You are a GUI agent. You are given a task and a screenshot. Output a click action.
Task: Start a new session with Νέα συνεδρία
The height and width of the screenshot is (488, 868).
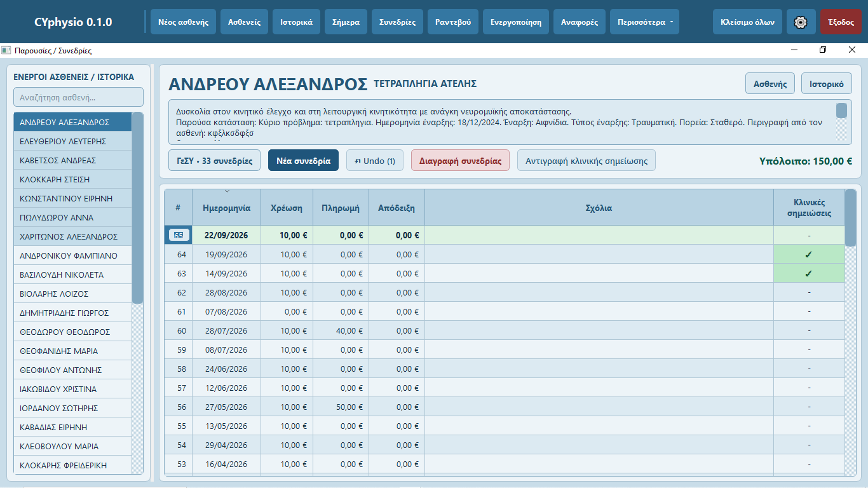tap(304, 161)
